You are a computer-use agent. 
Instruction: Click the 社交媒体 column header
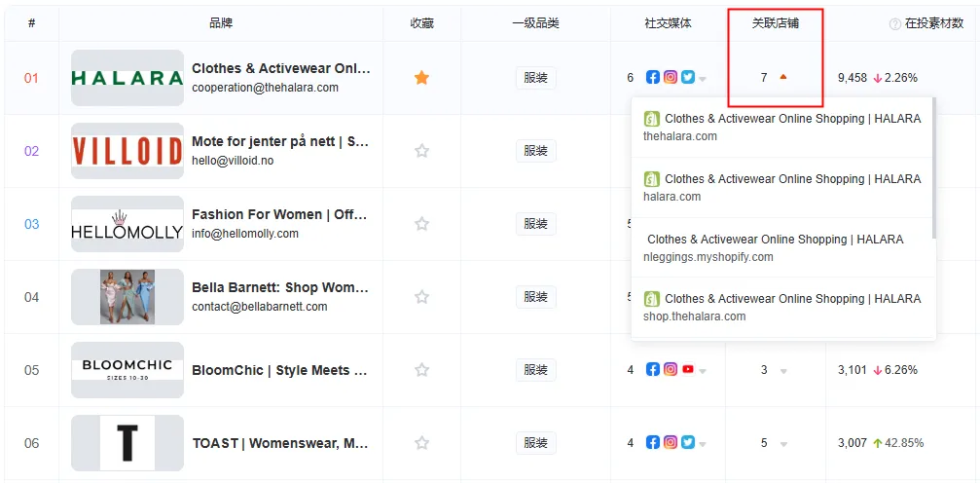pos(669,23)
